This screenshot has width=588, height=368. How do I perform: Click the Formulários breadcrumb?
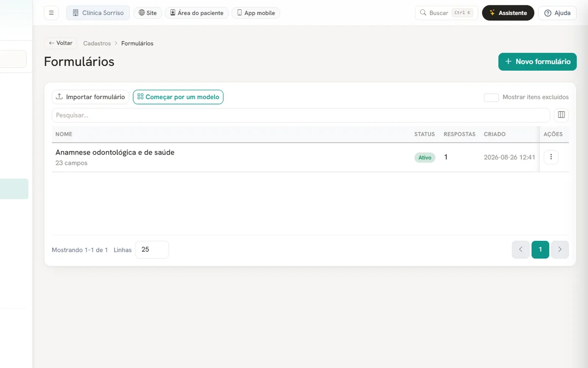click(x=137, y=43)
